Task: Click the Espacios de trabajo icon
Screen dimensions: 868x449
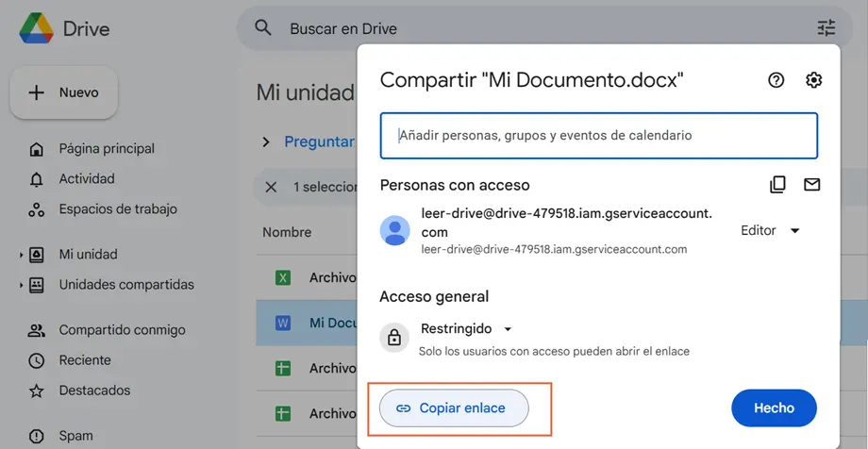Action: point(36,209)
